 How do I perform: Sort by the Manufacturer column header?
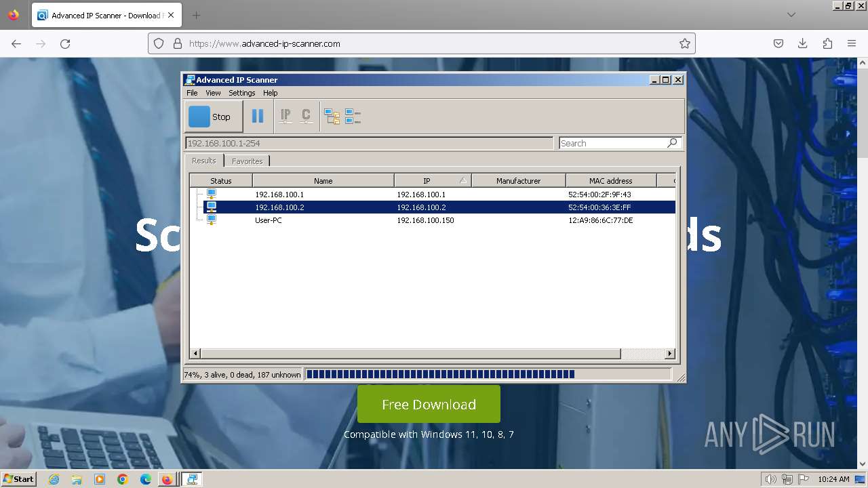pyautogui.click(x=518, y=181)
